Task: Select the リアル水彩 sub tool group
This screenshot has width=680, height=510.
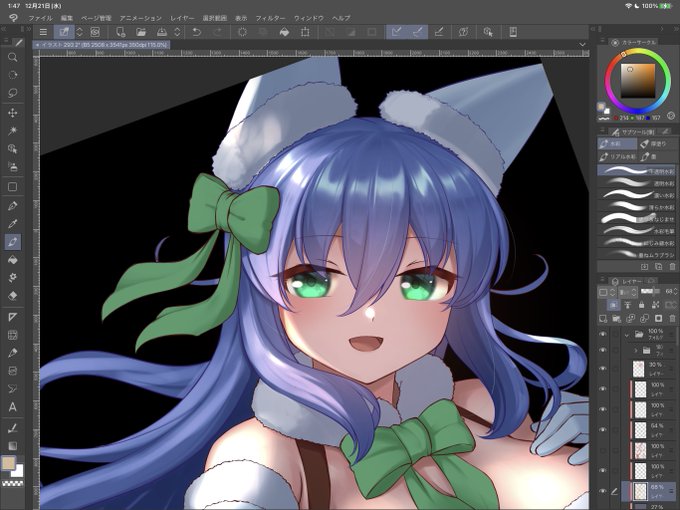Action: click(617, 156)
